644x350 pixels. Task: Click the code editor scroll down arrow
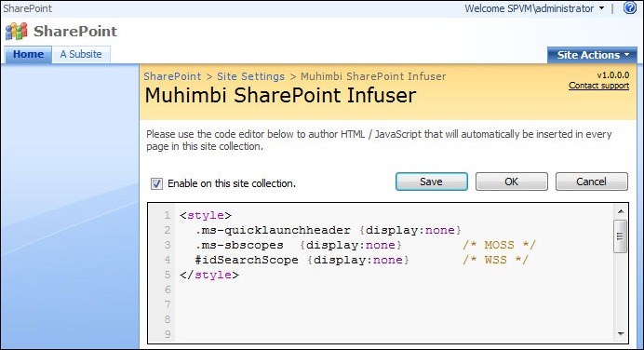pyautogui.click(x=621, y=334)
